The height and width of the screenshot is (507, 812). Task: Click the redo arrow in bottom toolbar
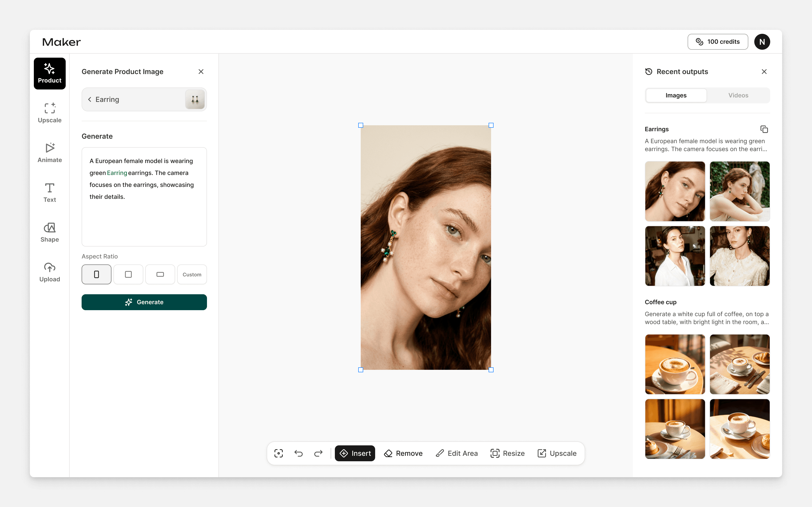pos(318,453)
